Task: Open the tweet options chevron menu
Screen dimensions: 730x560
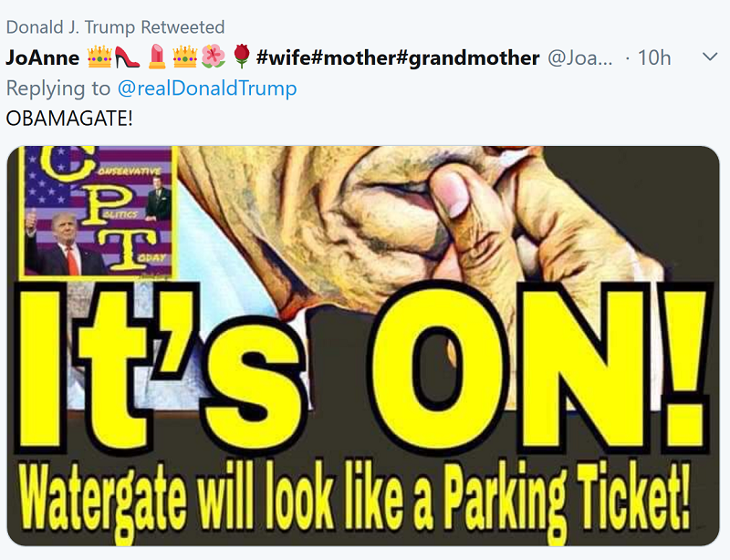Action: coord(709,57)
